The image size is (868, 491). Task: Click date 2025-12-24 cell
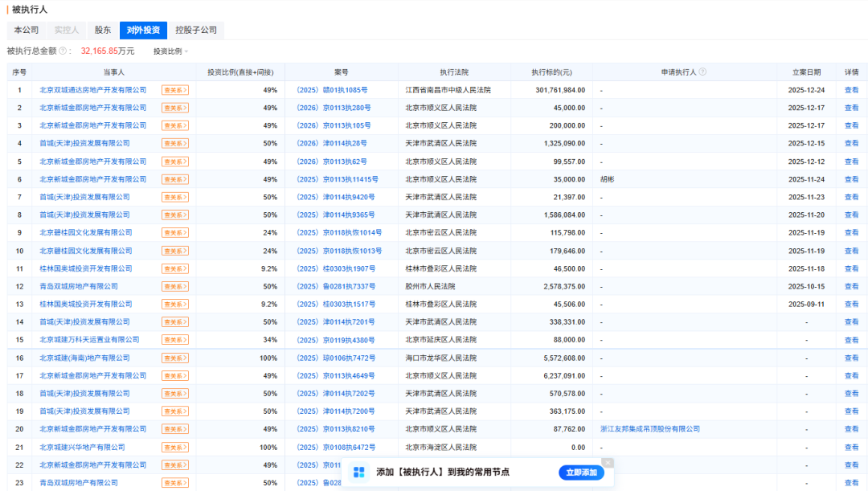(806, 90)
